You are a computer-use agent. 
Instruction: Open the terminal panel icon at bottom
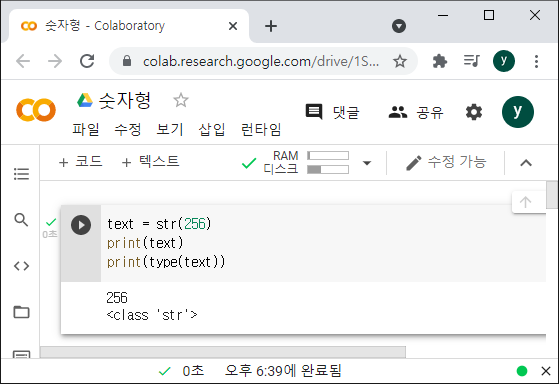[x=21, y=355]
